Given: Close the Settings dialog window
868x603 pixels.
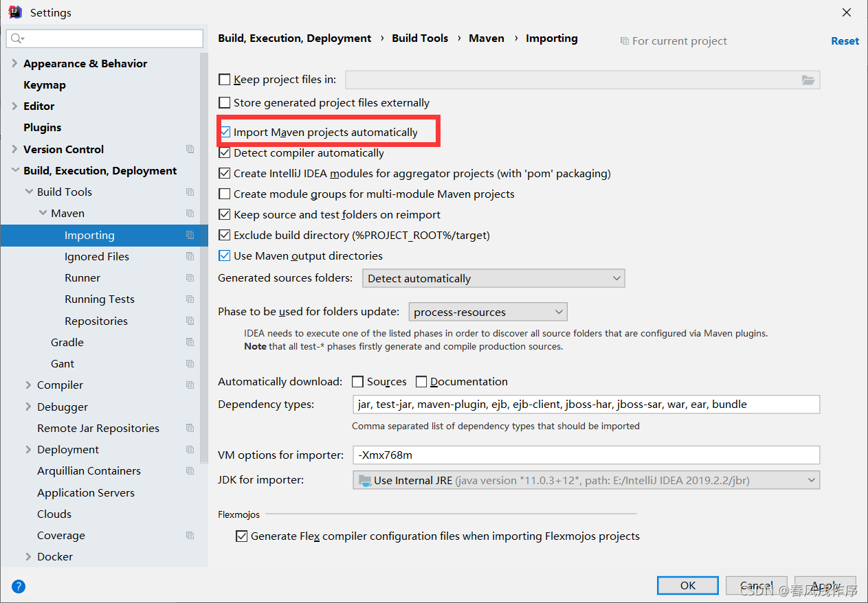Looking at the screenshot, I should pyautogui.click(x=847, y=12).
